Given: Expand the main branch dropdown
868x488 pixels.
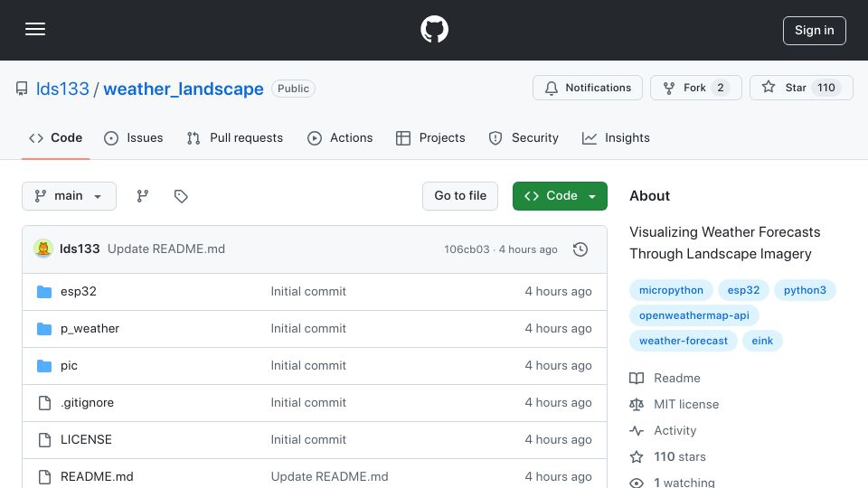Looking at the screenshot, I should (x=70, y=196).
